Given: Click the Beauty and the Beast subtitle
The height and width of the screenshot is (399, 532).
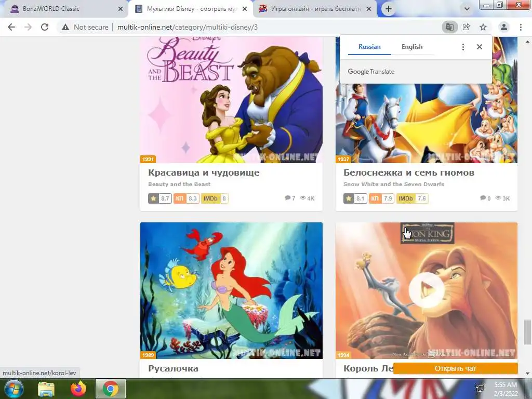Looking at the screenshot, I should 179,184.
